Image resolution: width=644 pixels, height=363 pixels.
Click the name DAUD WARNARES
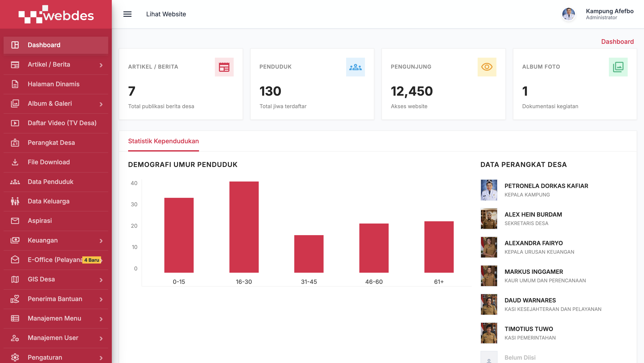coord(530,300)
